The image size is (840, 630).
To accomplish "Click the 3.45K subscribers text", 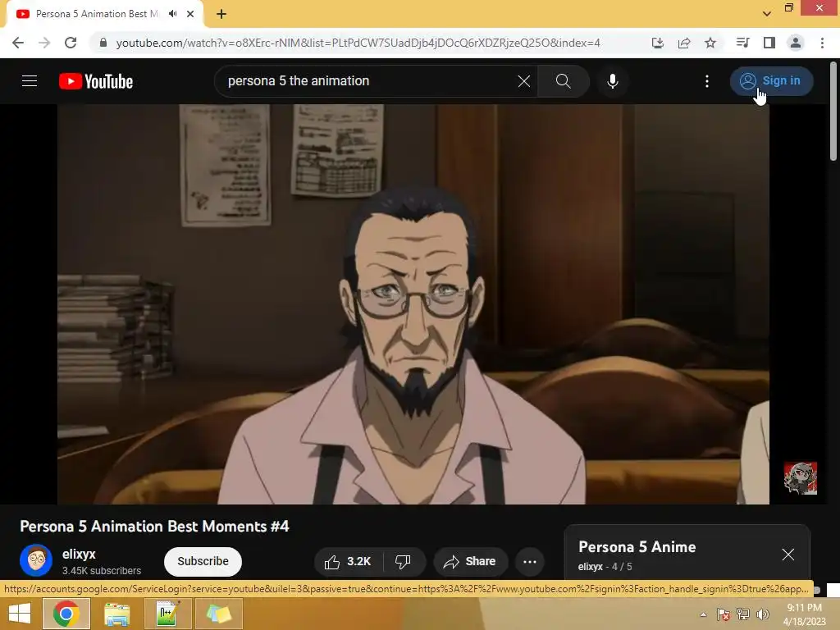I will 101,571.
